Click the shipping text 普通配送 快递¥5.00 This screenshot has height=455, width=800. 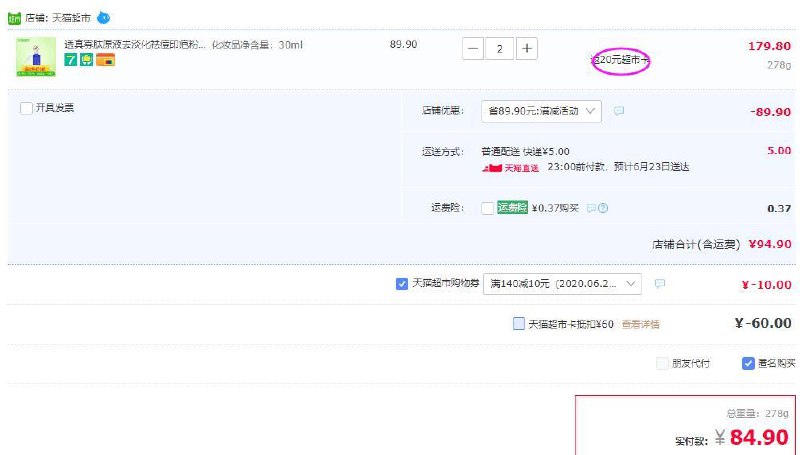(x=526, y=151)
